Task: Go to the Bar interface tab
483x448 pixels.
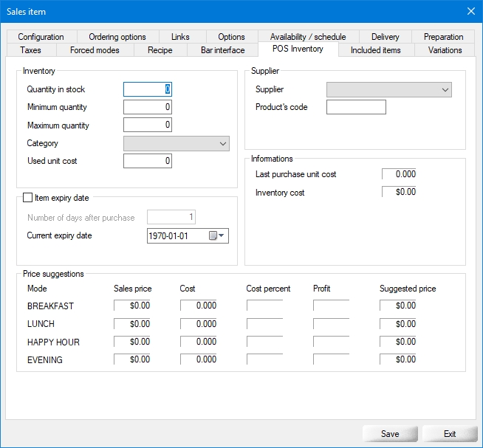Action: coord(222,50)
